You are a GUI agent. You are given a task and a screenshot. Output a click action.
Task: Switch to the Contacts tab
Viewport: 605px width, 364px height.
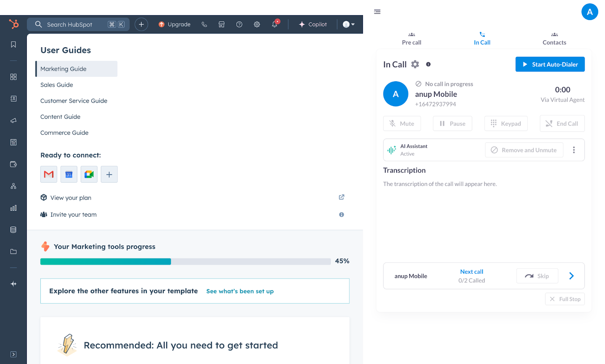pos(554,39)
